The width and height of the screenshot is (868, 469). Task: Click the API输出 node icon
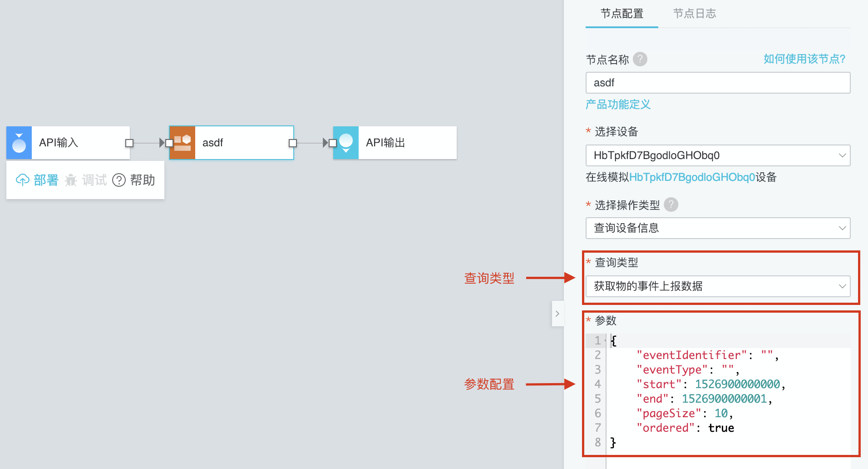[346, 143]
